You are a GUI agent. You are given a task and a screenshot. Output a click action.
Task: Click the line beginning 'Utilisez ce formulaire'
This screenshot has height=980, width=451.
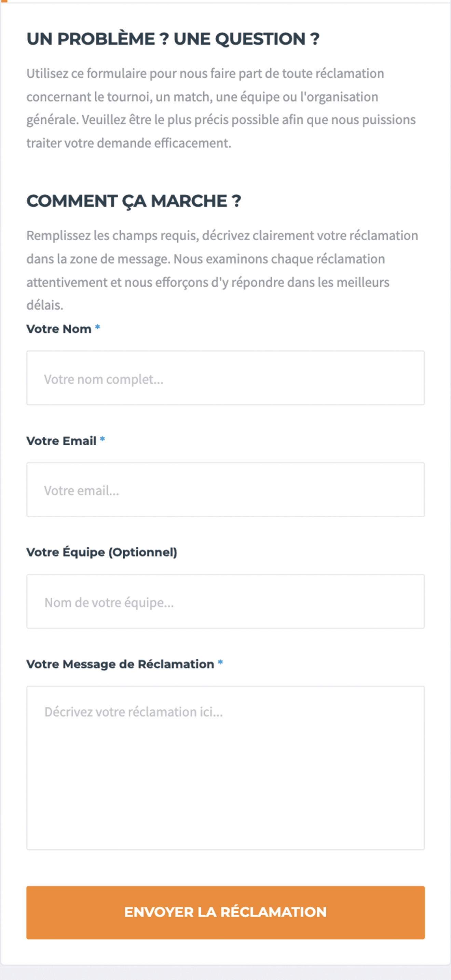(x=205, y=73)
